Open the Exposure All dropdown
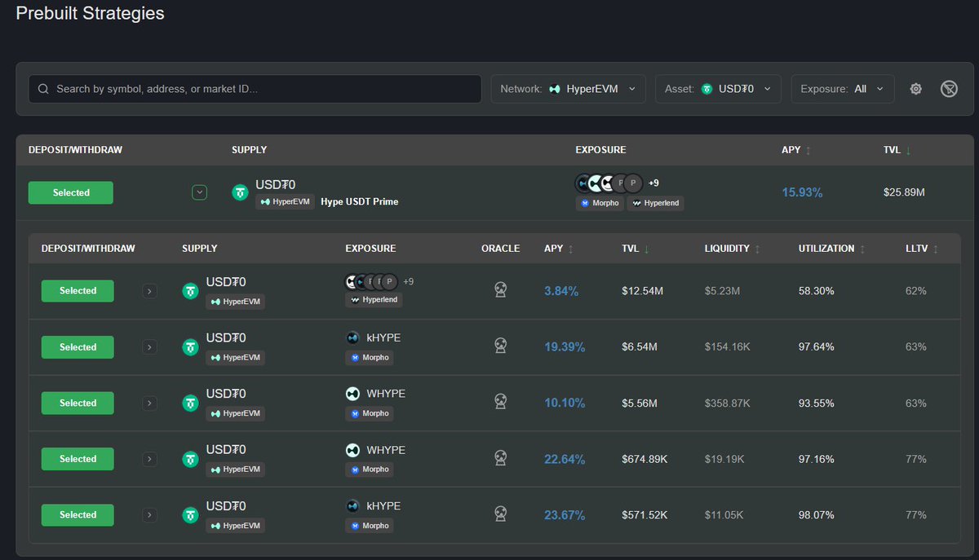Viewport: 979px width, 560px height. pos(843,89)
